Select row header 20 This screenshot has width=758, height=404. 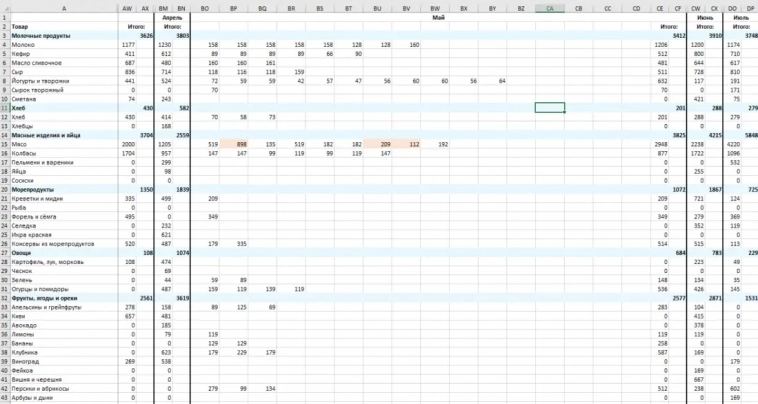point(5,189)
